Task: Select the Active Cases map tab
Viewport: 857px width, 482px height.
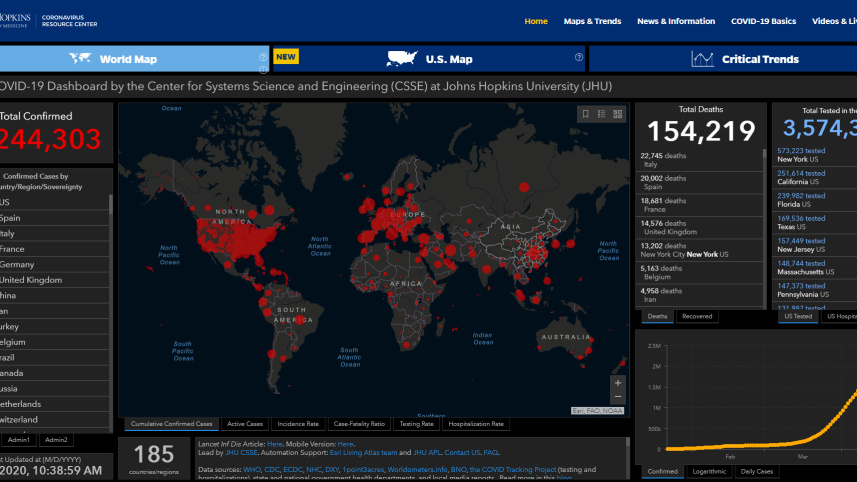Action: coord(246,424)
